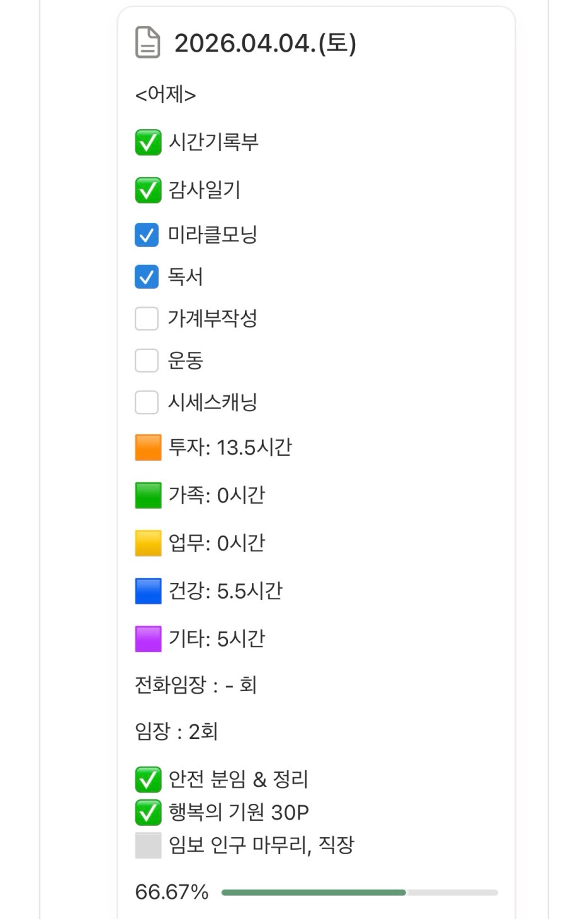Click the green square next to 가족

coord(148,495)
